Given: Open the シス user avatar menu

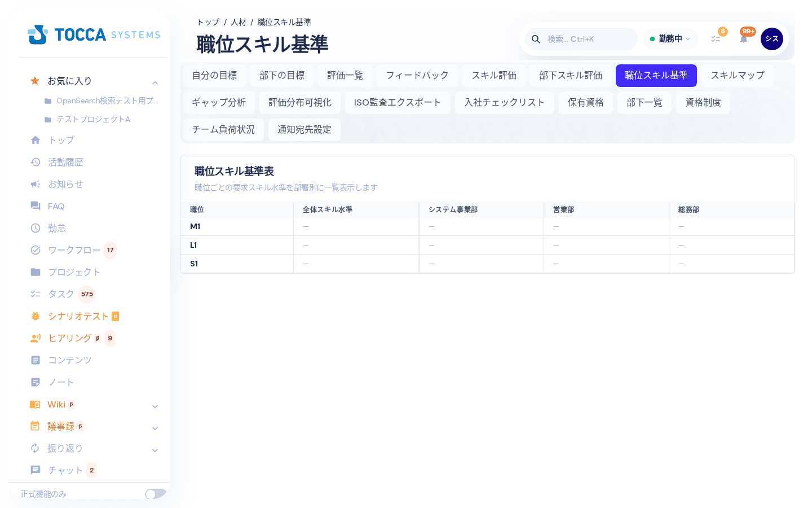Looking at the screenshot, I should [x=772, y=39].
